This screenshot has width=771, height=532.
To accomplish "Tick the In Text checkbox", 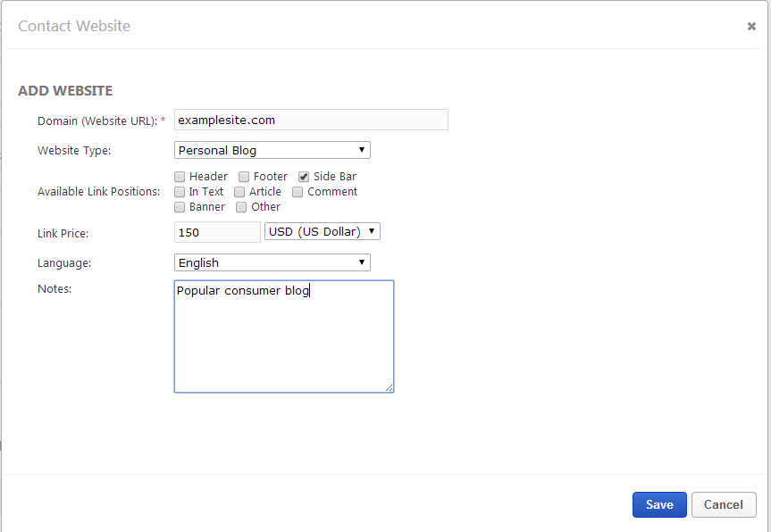I will [180, 192].
